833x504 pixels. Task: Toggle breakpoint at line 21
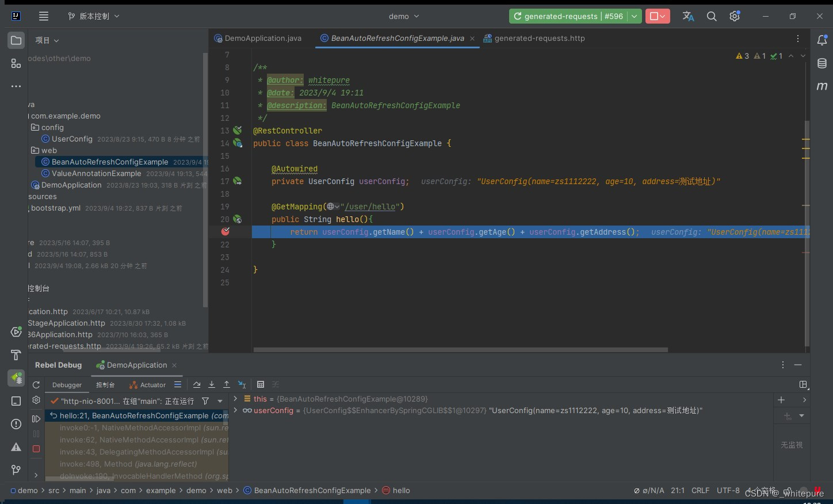(226, 231)
